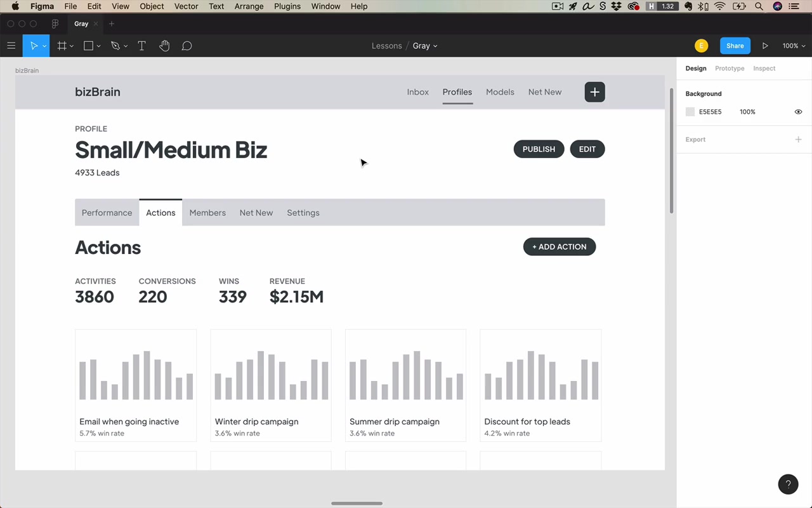The image size is (812, 508).
Task: Expand Pen tool options chevron
Action: click(126, 46)
